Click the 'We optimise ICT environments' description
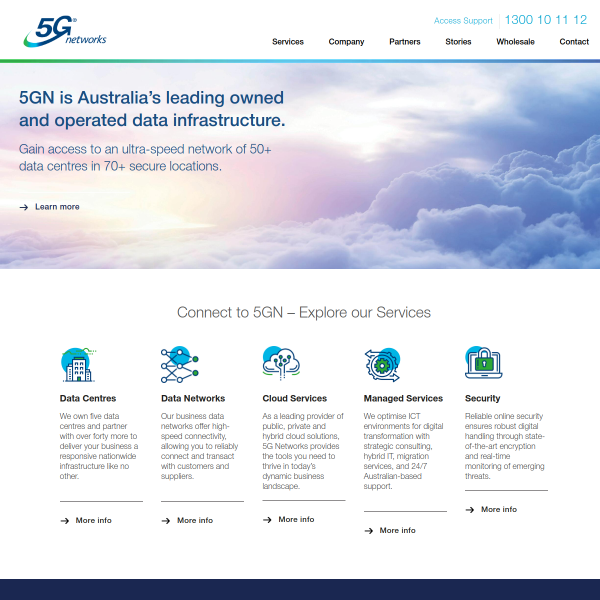The height and width of the screenshot is (600, 600). coord(403,451)
